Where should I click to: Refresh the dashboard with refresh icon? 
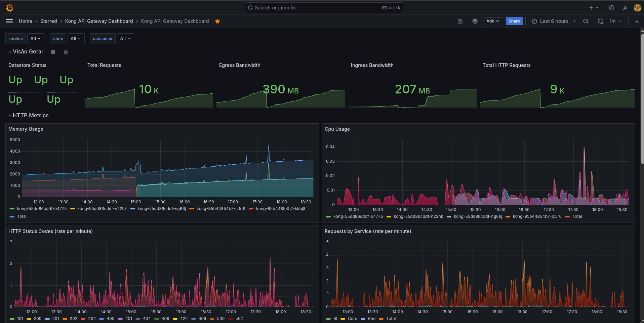pos(601,21)
